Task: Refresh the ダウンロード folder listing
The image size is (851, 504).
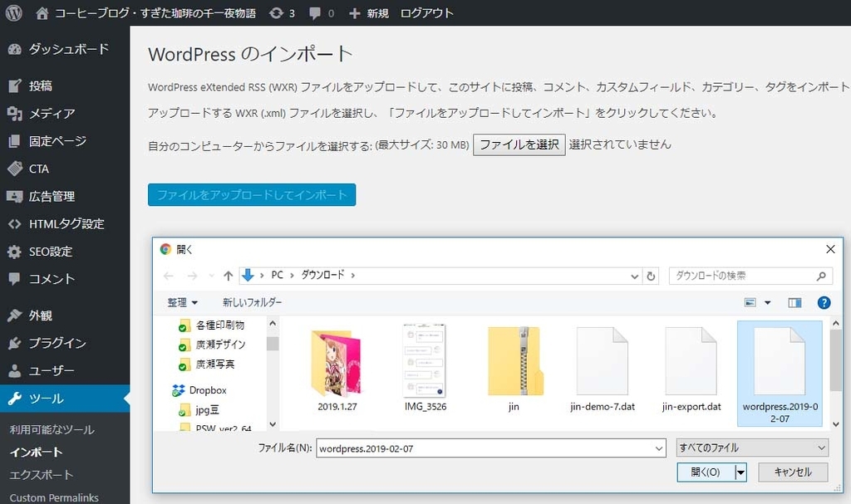Action: click(651, 276)
